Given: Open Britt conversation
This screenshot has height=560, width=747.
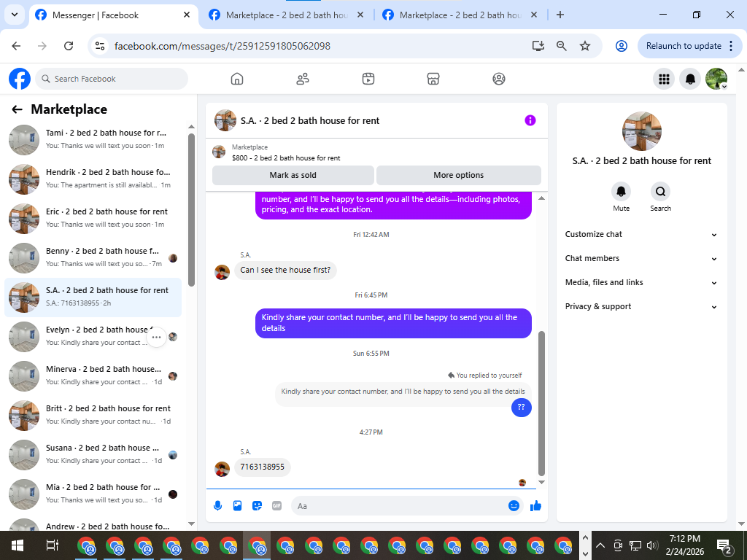Looking at the screenshot, I should pyautogui.click(x=93, y=416).
